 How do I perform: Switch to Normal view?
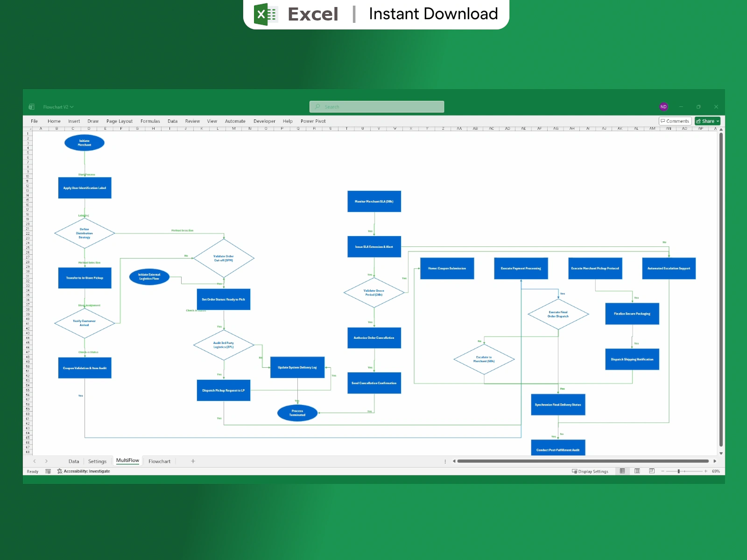point(622,471)
